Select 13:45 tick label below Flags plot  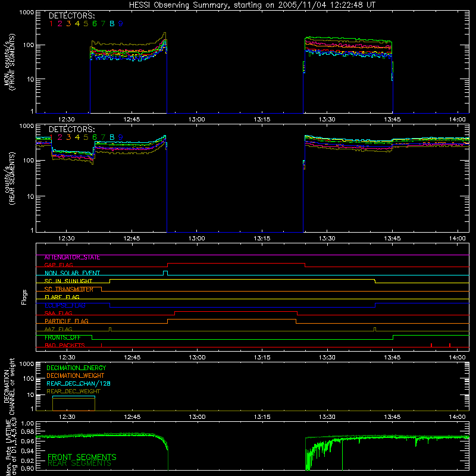click(392, 358)
